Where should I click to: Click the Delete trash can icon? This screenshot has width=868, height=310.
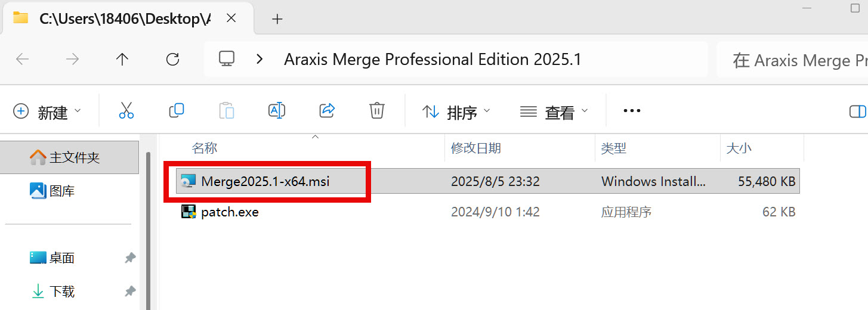376,110
